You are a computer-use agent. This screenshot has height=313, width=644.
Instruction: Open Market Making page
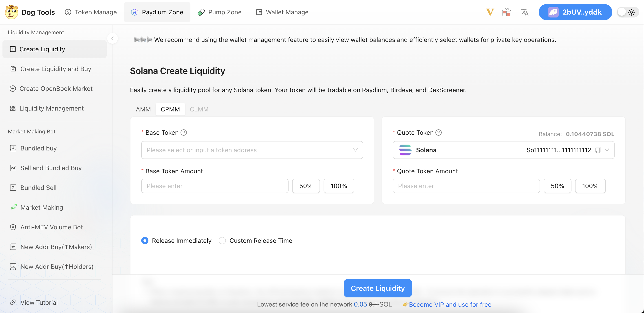[x=55, y=207]
